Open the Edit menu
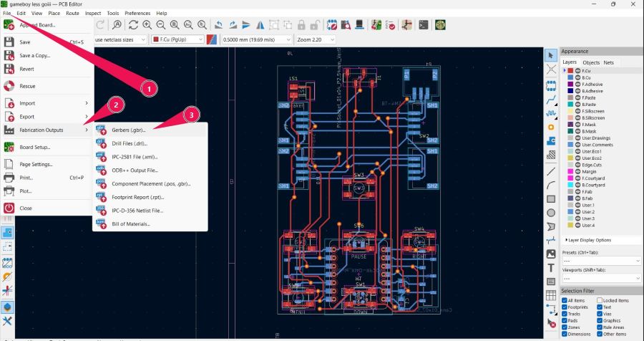Viewport: 644px width, 341px height. click(x=21, y=13)
